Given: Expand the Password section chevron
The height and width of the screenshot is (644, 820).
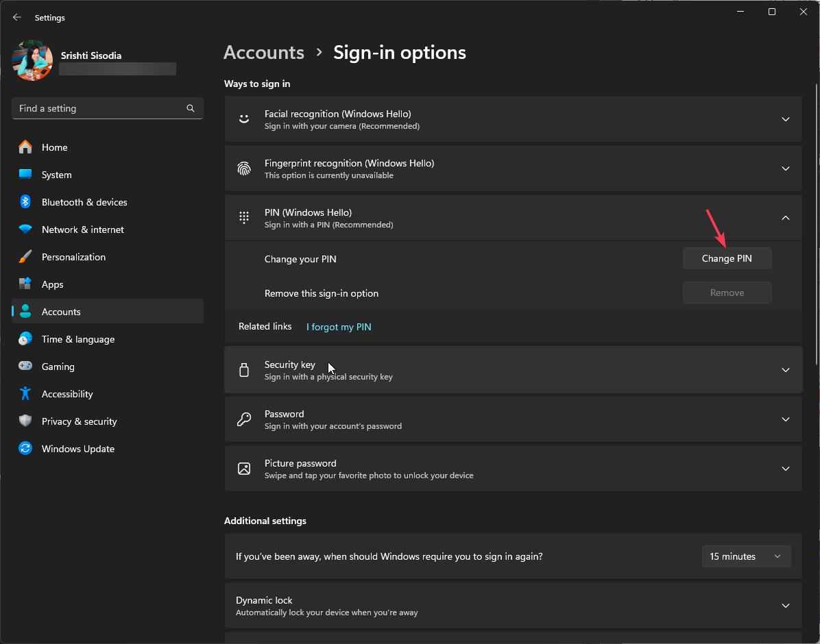Looking at the screenshot, I should coord(786,419).
